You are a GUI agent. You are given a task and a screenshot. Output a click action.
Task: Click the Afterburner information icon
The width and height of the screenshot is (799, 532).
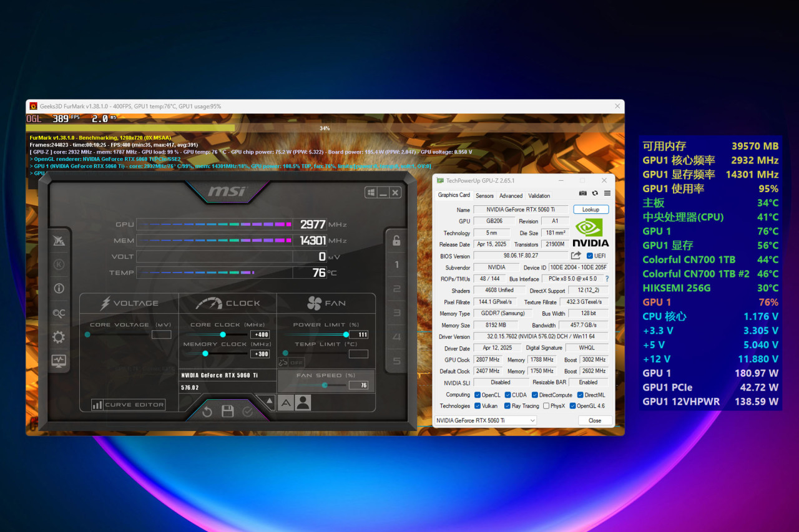tap(59, 288)
